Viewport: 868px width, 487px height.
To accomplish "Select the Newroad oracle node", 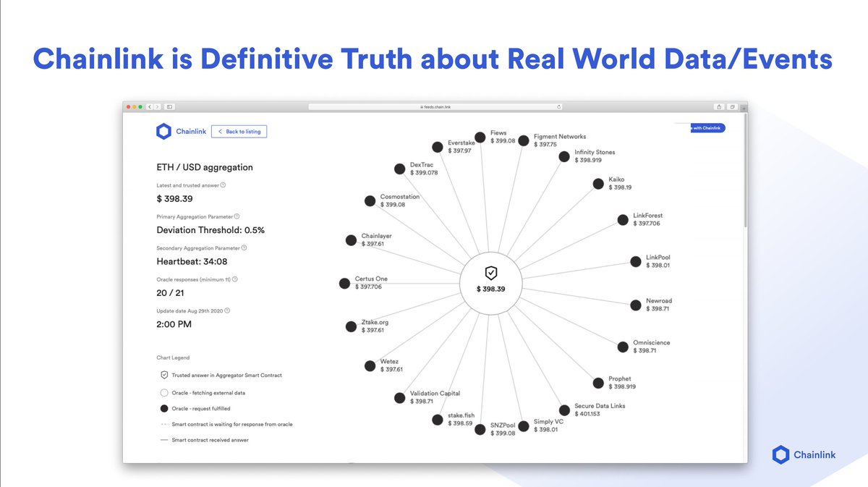I will pos(634,305).
